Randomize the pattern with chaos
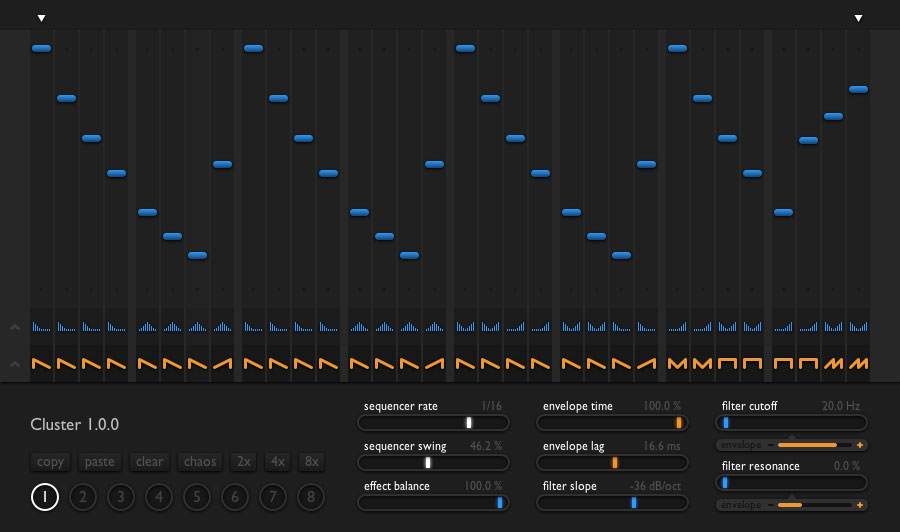The image size is (900, 532). coord(200,461)
